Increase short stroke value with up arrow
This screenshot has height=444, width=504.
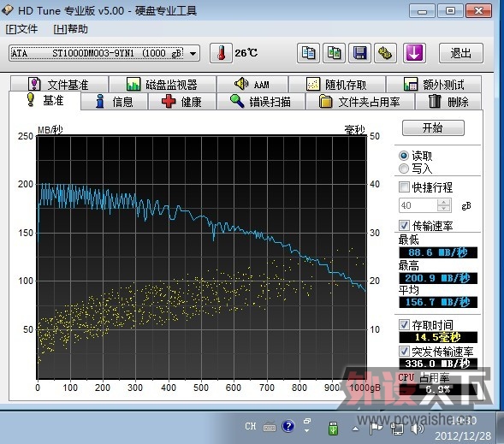(x=444, y=202)
